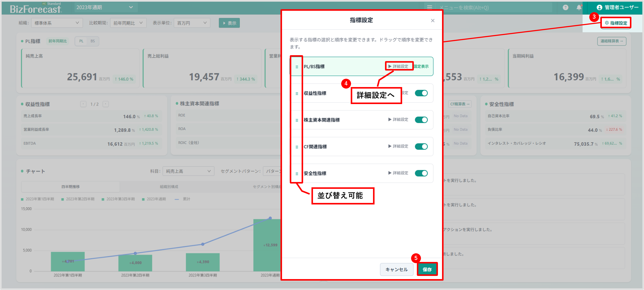644x290 pixels.
Task: Click drag handle icon for 株主資本関連指標 row
Action: pyautogui.click(x=297, y=120)
